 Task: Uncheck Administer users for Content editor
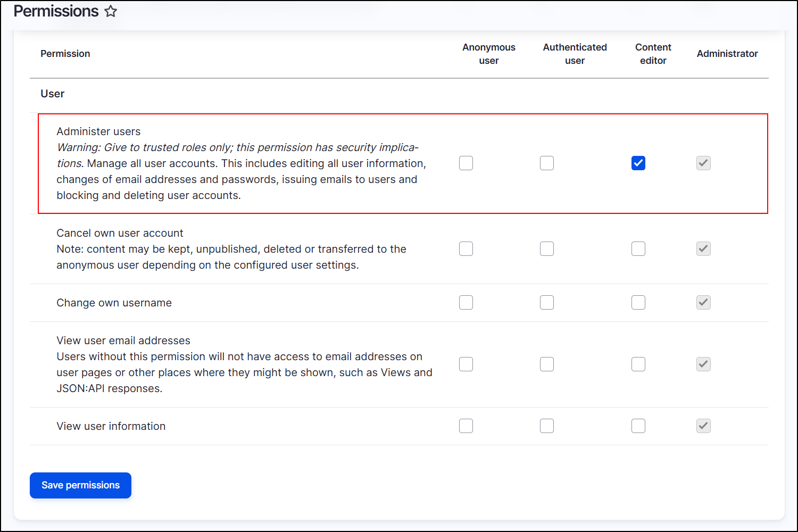638,163
